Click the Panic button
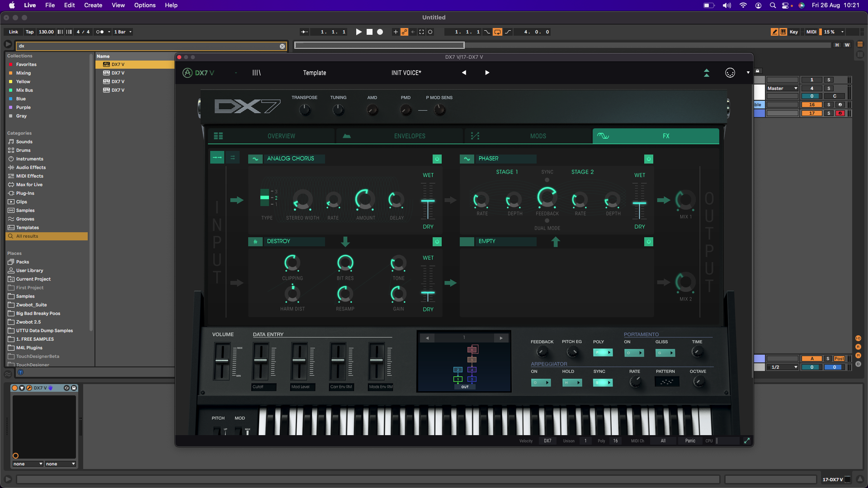This screenshot has height=488, width=868. [x=690, y=441]
